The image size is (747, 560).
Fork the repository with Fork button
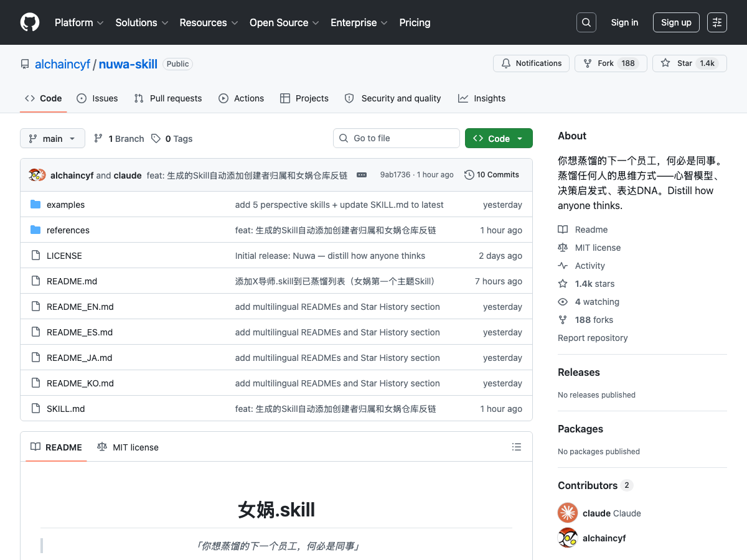[x=611, y=63]
